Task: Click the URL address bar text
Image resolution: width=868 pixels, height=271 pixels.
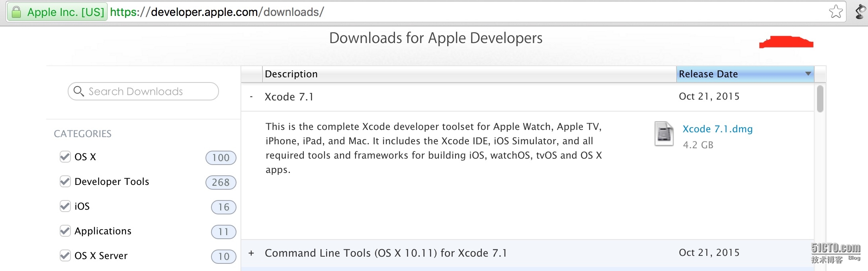Action: (217, 12)
